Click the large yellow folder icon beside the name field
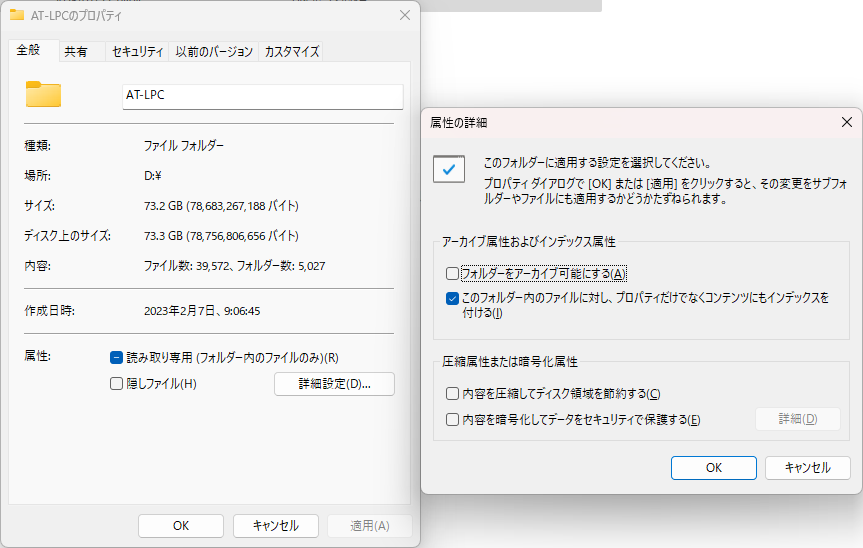Image resolution: width=863 pixels, height=548 pixels. tap(43, 94)
